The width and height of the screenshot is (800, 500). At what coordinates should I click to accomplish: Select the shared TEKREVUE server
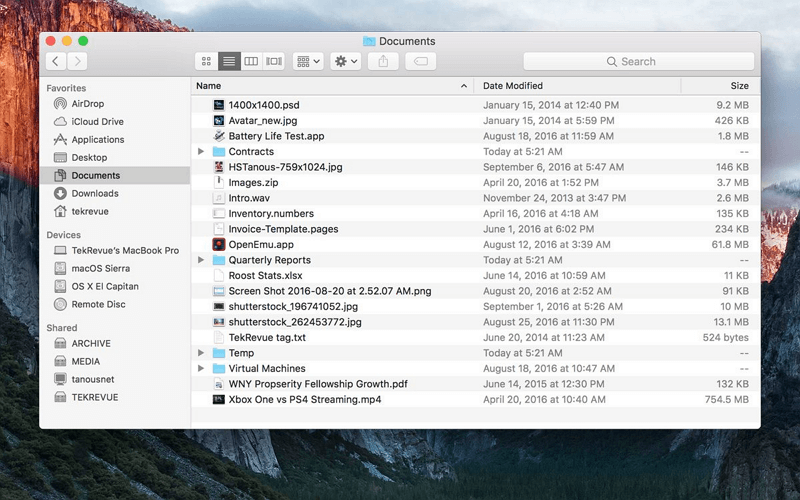pyautogui.click(x=94, y=397)
